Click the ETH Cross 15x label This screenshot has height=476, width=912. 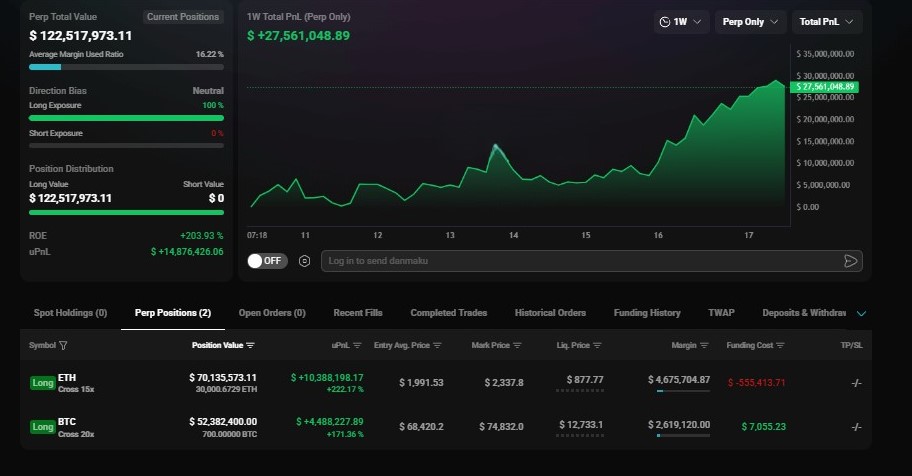click(76, 389)
